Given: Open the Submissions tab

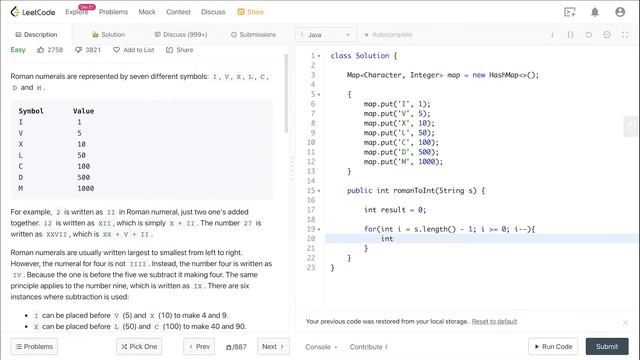Looking at the screenshot, I should [253, 35].
